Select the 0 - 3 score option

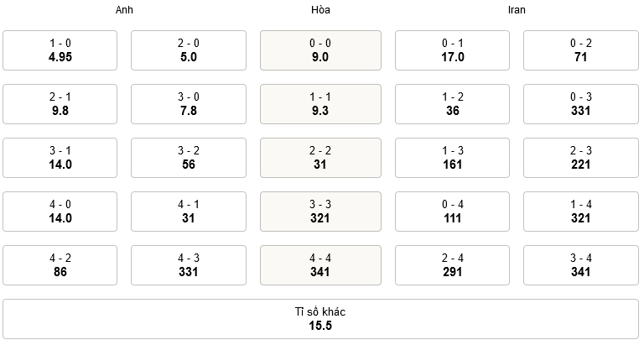click(x=581, y=104)
